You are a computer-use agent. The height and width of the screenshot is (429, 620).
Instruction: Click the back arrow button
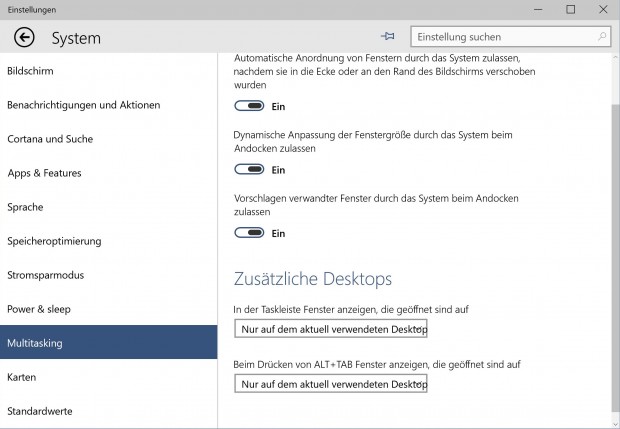[24, 38]
